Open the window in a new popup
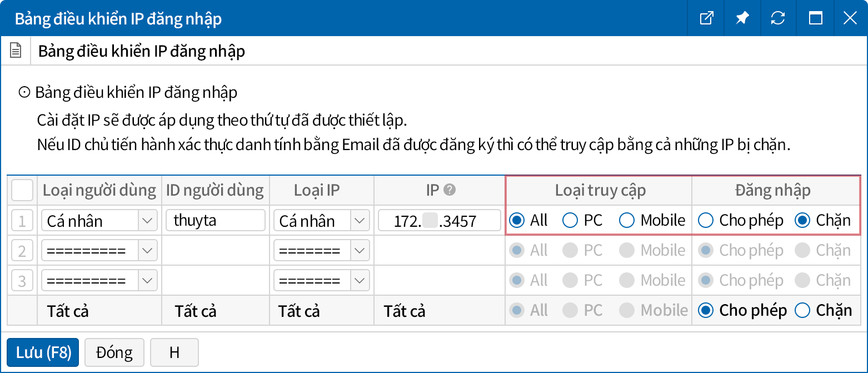868x373 pixels. tap(706, 18)
